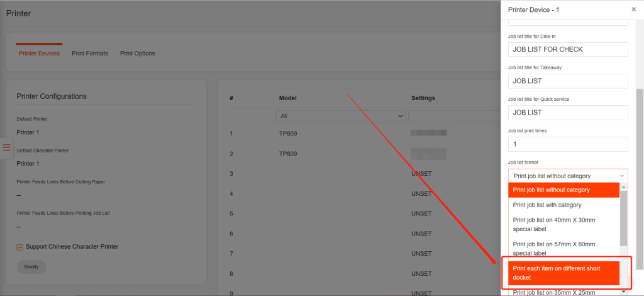The width and height of the screenshot is (644, 296).
Task: Open the Model filter dropdown showing All
Action: coord(340,117)
